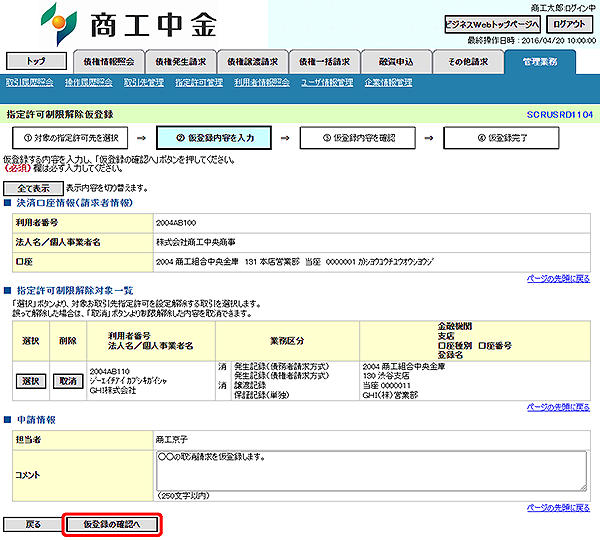Click ページの先頭に戻る below 指定許可制限解除対象一覧 table
The height and width of the screenshot is (540, 600).
coord(558,407)
